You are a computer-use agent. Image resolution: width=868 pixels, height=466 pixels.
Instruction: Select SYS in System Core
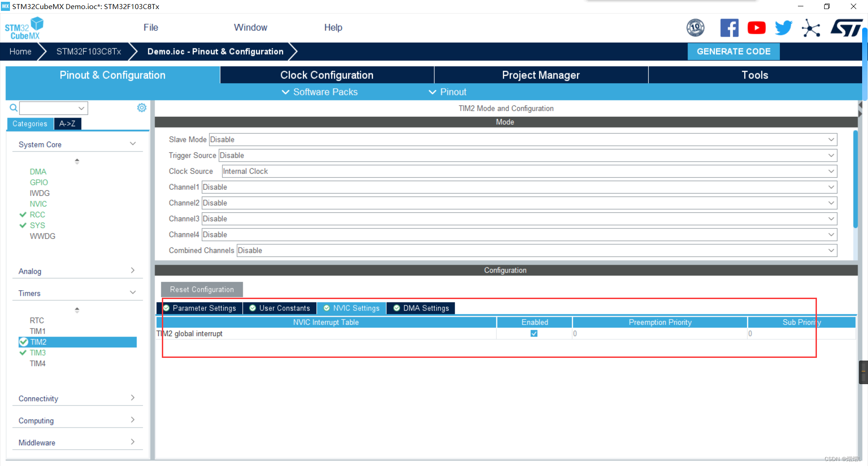(x=38, y=225)
